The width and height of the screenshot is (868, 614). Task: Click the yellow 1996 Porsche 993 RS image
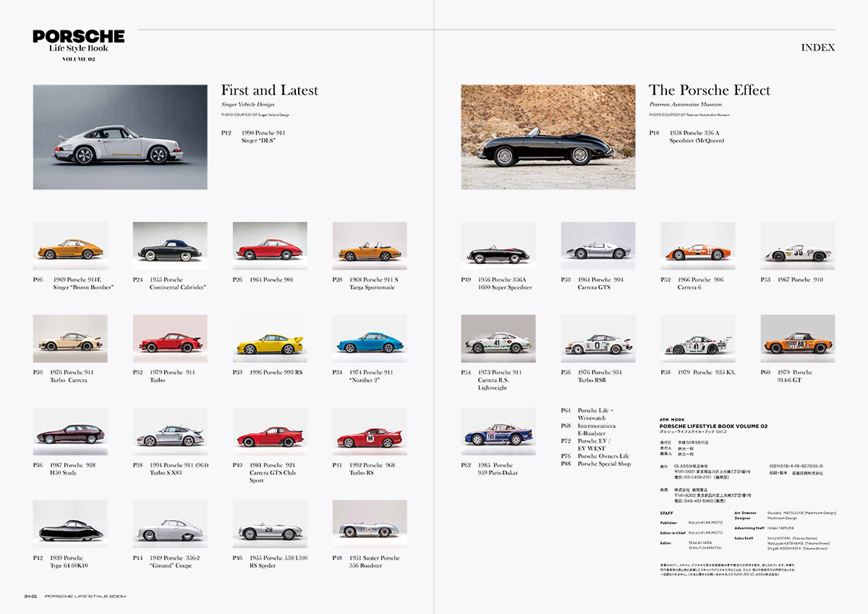click(270, 338)
